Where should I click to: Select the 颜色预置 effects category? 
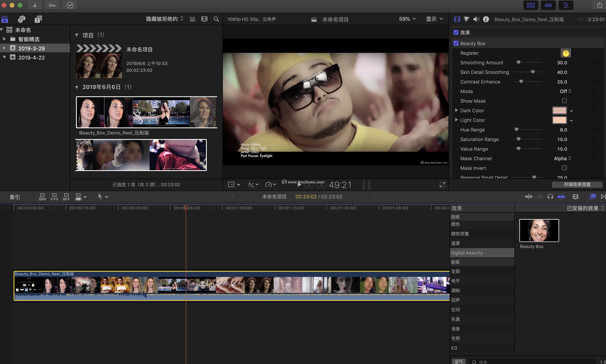pyautogui.click(x=460, y=234)
